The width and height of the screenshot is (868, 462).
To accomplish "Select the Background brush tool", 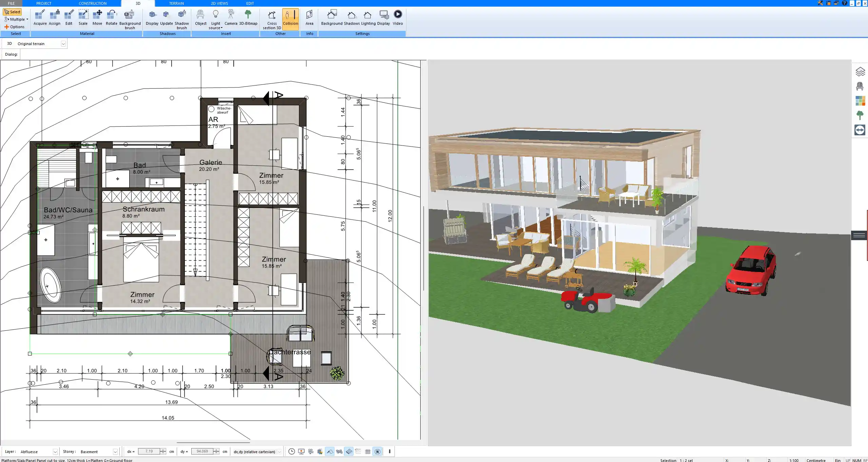I will 130,20.
